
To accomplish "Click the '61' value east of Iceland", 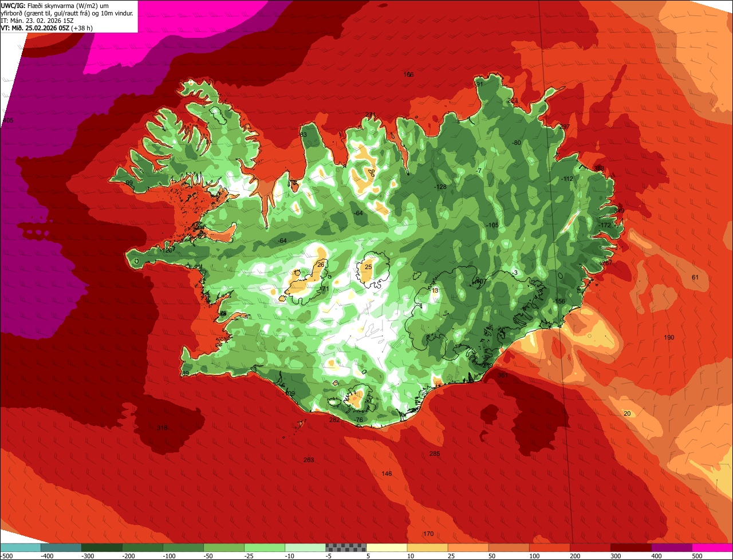I will [x=695, y=277].
